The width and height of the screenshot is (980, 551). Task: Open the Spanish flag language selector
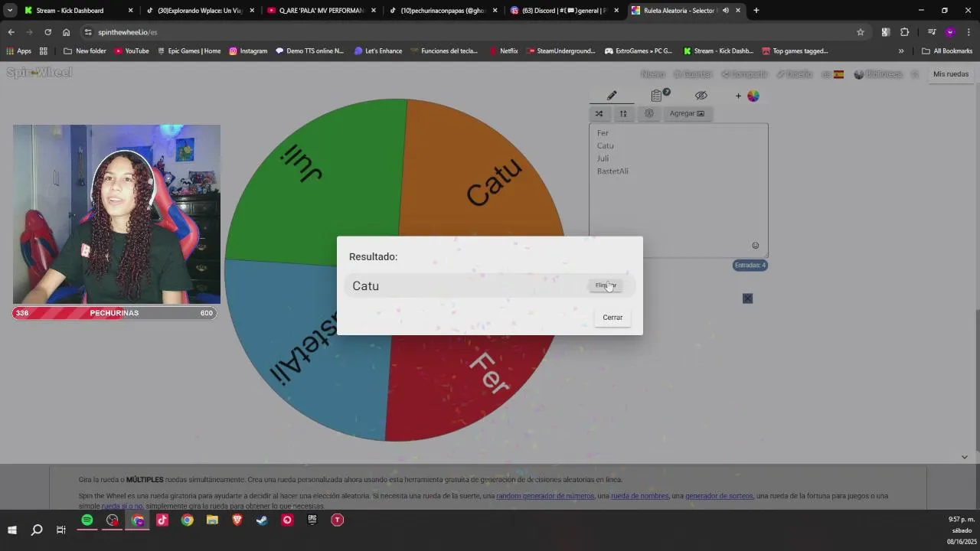[x=833, y=74]
